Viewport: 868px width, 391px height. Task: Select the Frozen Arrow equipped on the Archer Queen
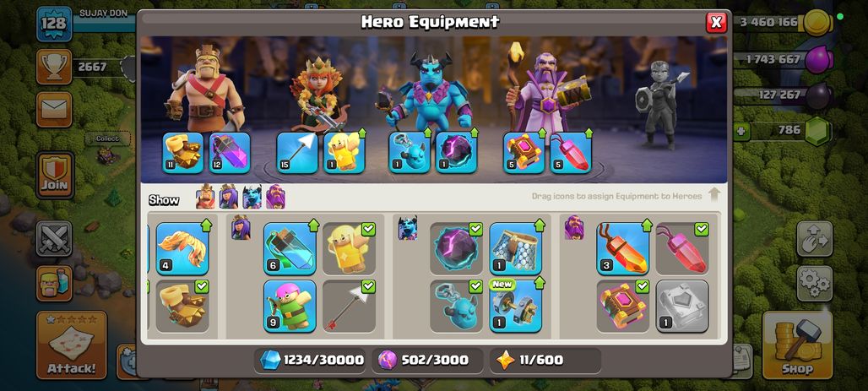point(297,152)
